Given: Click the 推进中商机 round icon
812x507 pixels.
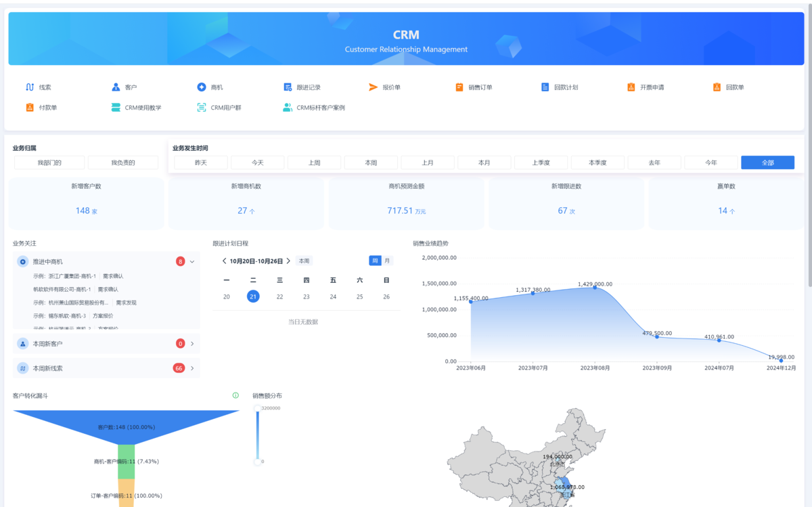Looking at the screenshot, I should (x=22, y=261).
